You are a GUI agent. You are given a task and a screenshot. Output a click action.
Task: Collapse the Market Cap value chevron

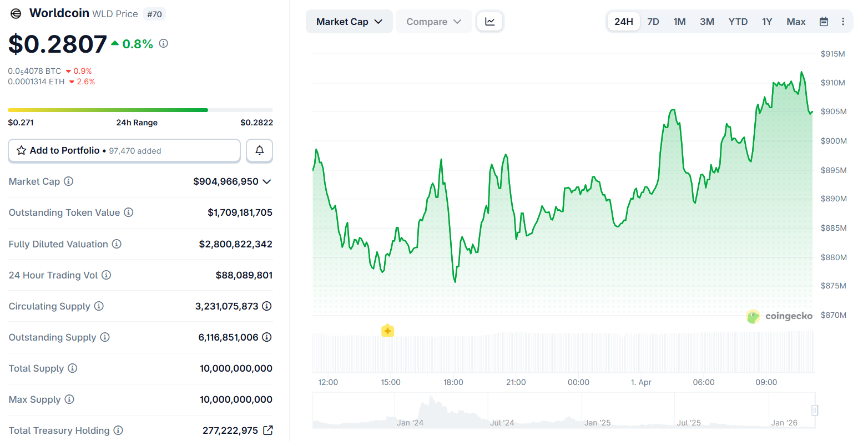[266, 181]
